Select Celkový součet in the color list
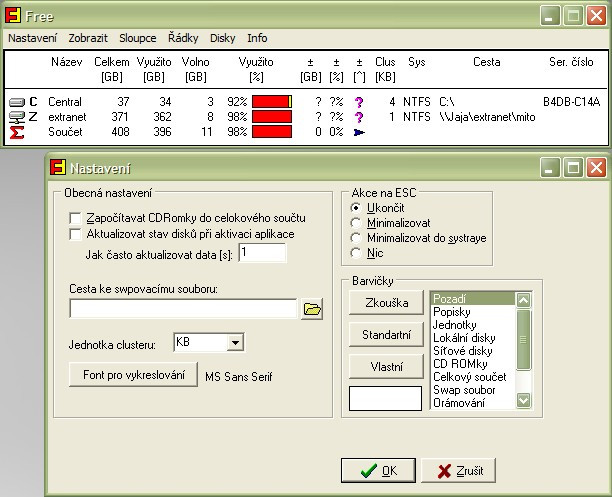The image size is (612, 497). tap(473, 377)
